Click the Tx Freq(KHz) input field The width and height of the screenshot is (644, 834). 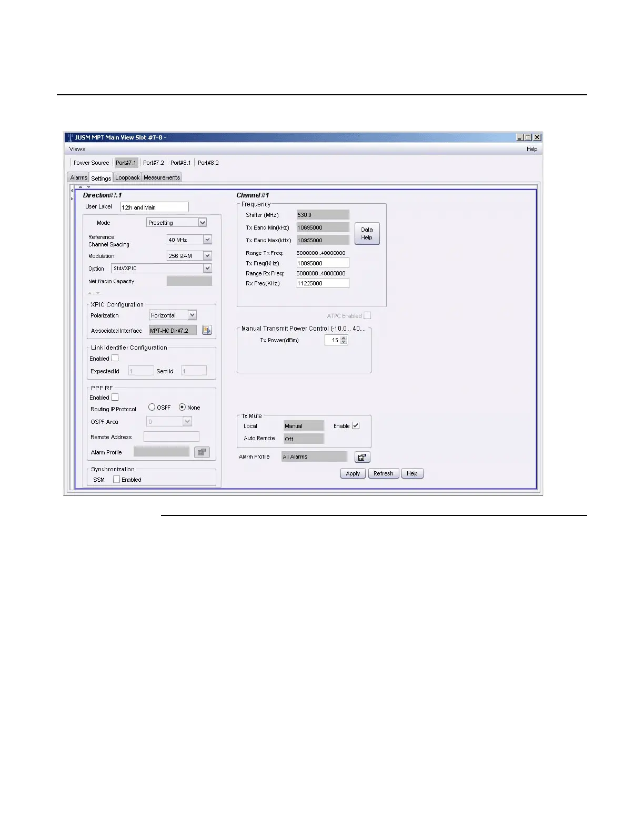[x=323, y=263]
